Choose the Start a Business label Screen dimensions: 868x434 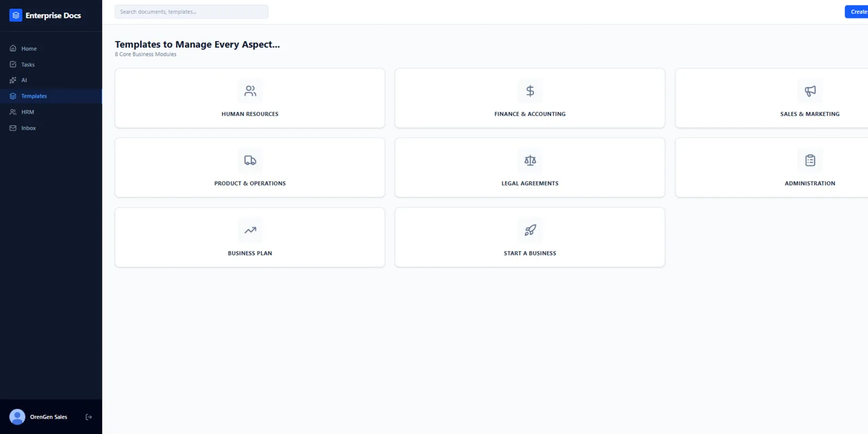click(x=530, y=253)
